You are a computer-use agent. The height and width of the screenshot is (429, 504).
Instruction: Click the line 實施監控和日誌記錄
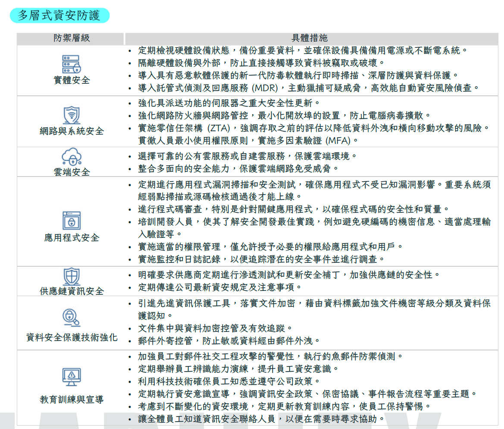click(261, 259)
